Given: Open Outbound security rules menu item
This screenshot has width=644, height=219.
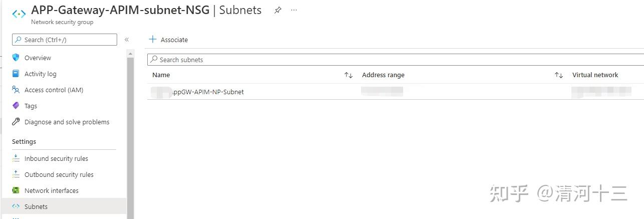Looking at the screenshot, I should coord(59,174).
